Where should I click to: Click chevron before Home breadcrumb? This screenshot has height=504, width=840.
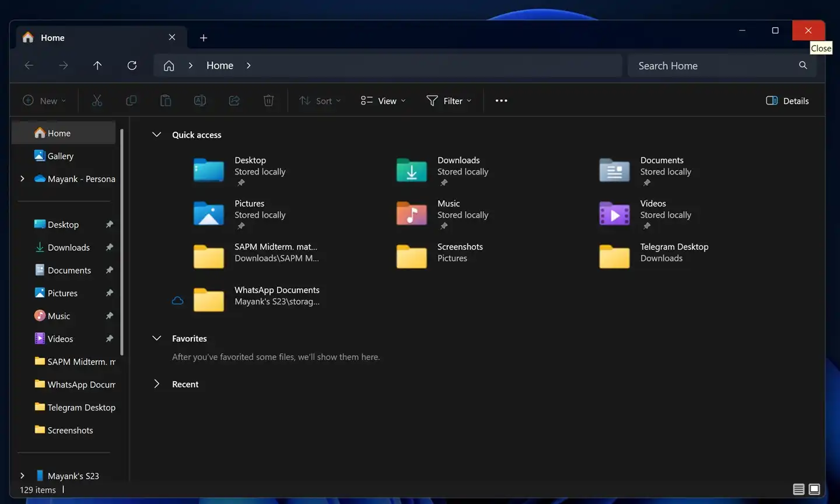coord(190,65)
